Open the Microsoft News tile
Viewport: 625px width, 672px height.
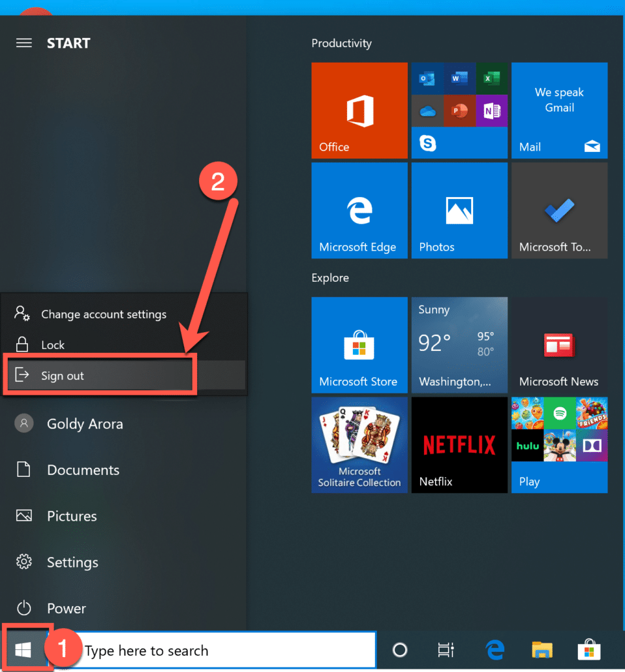pyautogui.click(x=559, y=345)
